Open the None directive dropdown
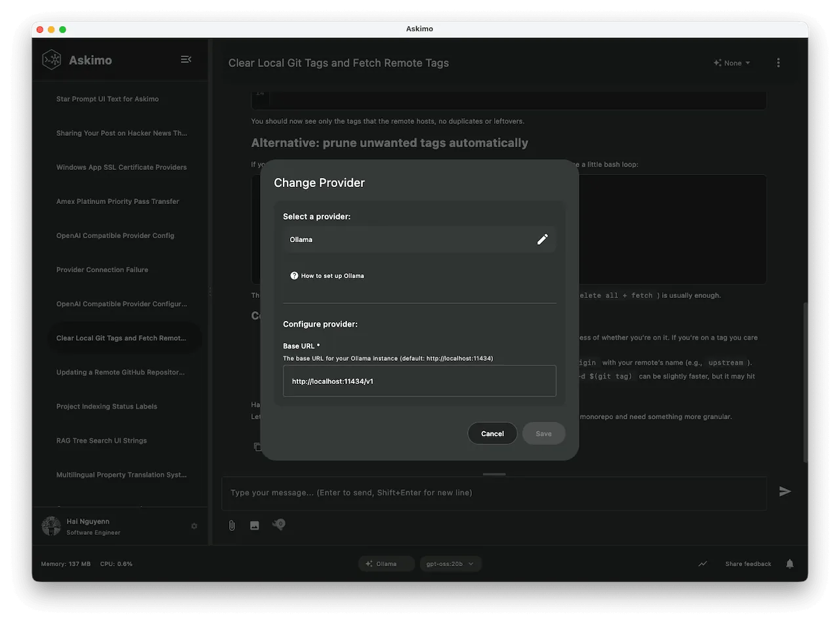Screen dimensions: 840x624 tap(732, 63)
